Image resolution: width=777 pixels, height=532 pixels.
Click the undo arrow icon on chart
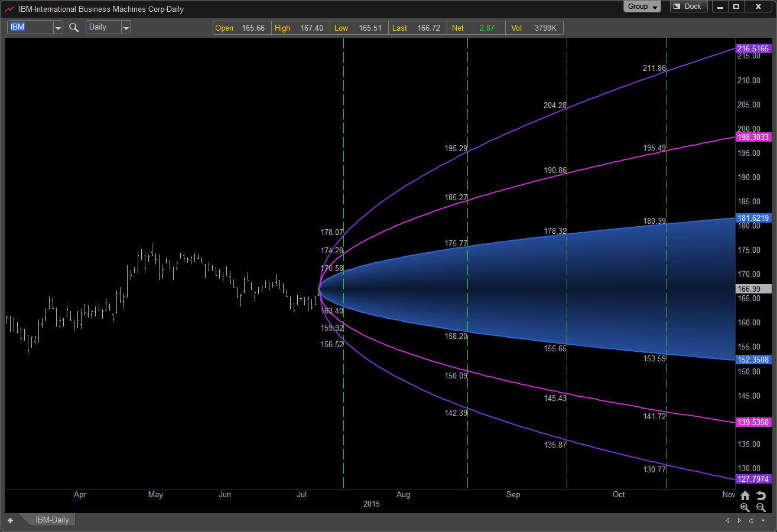760,495
